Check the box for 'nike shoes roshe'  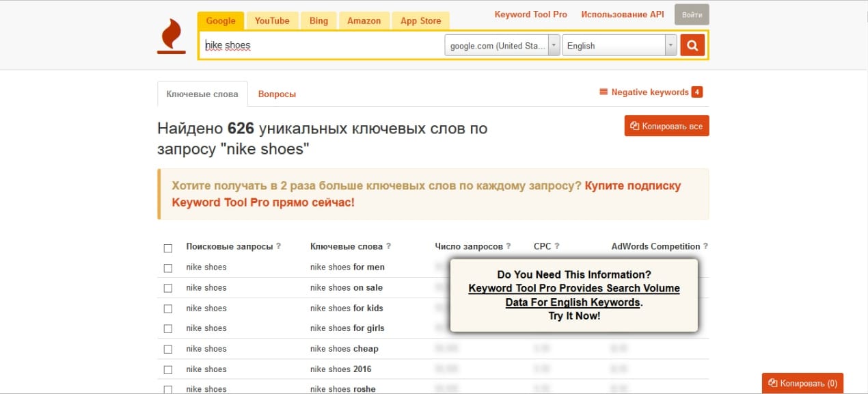pos(168,390)
